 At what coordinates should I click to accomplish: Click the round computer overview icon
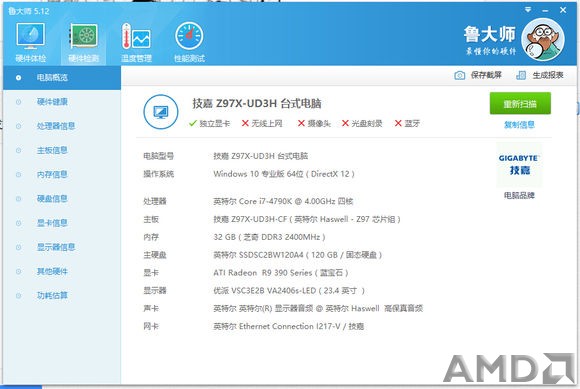tap(161, 112)
